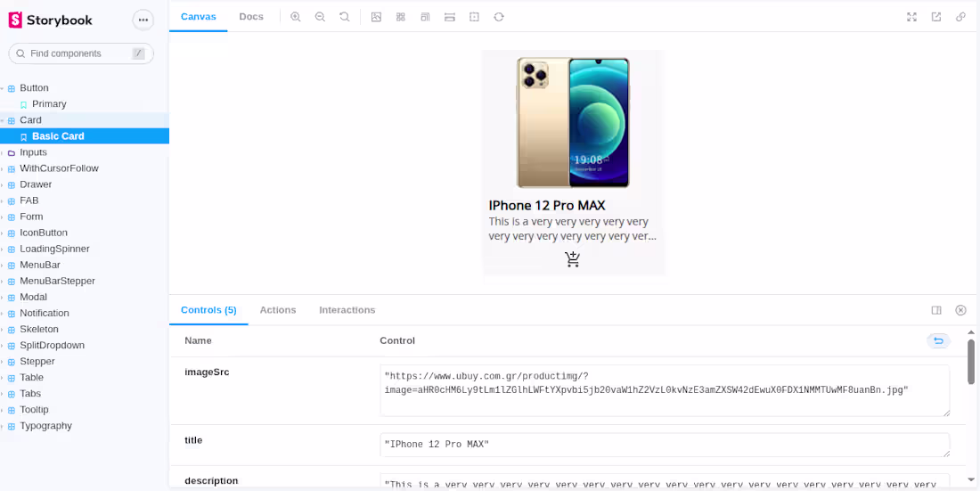
Task: Toggle the grid overlay icon
Action: pos(401,17)
